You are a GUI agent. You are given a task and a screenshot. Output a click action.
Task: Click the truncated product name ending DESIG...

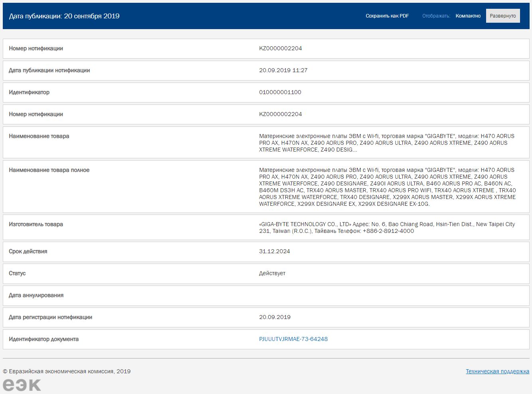(x=387, y=143)
